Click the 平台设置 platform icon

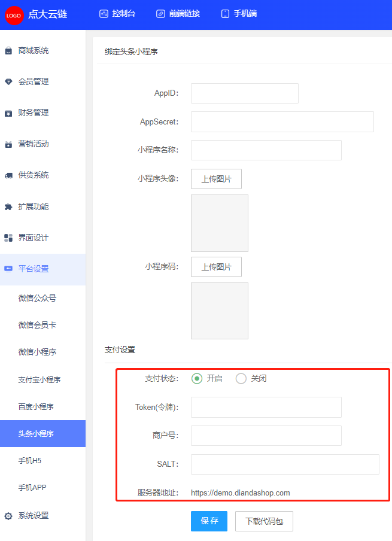(8, 269)
